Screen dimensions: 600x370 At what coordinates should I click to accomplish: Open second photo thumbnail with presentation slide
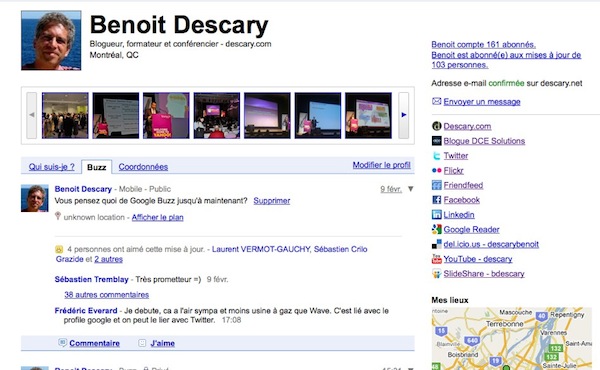point(116,115)
